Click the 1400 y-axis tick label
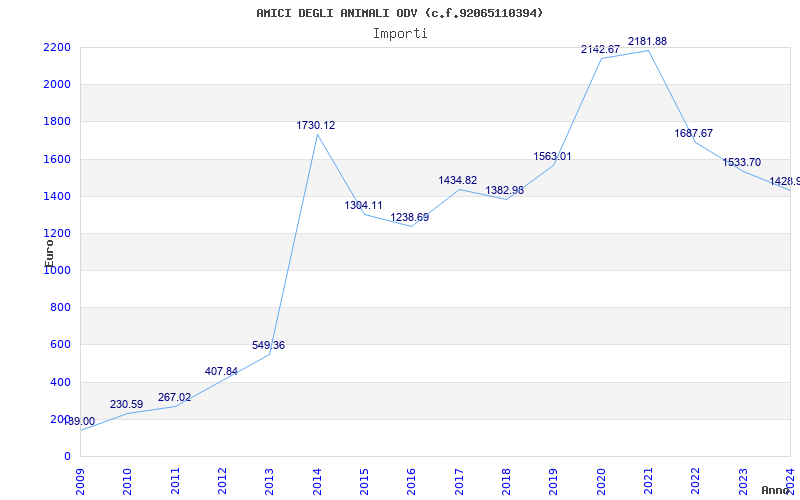The height and width of the screenshot is (500, 800). [57, 196]
